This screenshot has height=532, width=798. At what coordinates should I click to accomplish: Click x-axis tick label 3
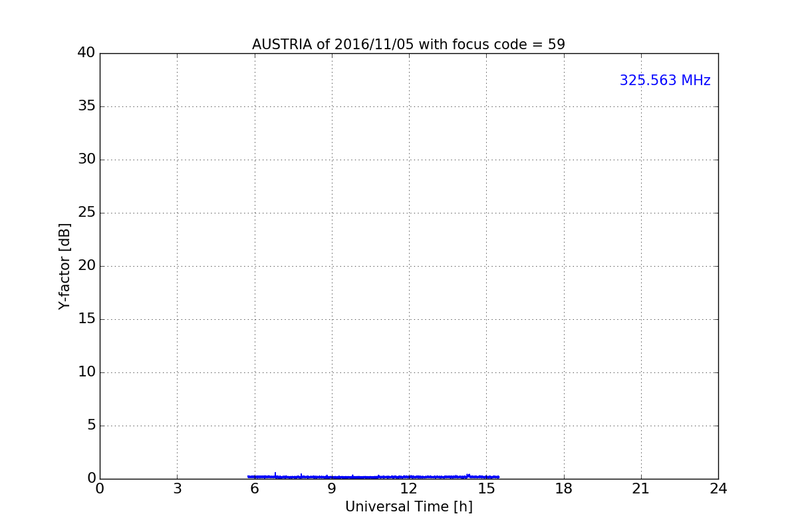coord(177,489)
